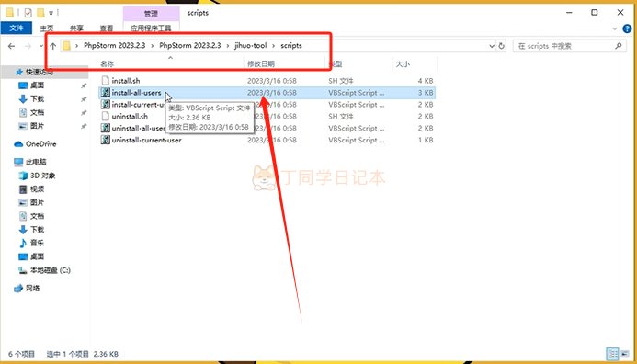Open the 3D 对象 folder
This screenshot has width=637, height=364.
(x=42, y=176)
